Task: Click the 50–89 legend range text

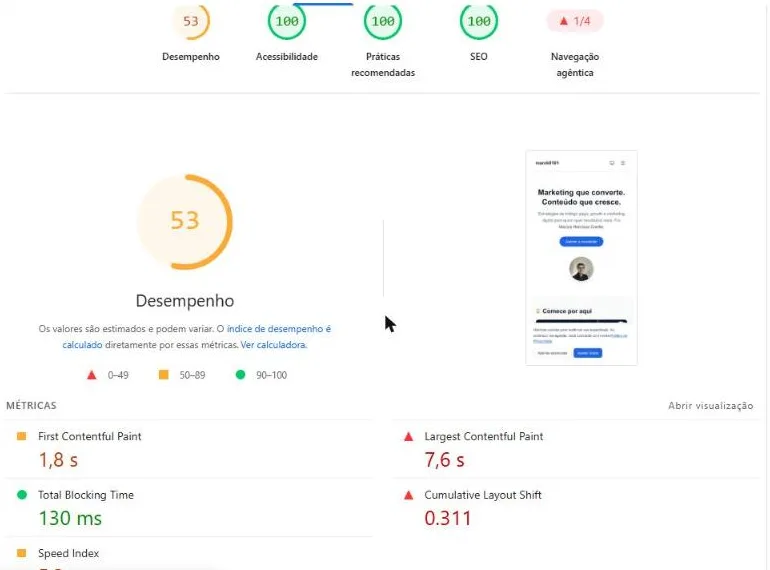Action: (x=192, y=375)
